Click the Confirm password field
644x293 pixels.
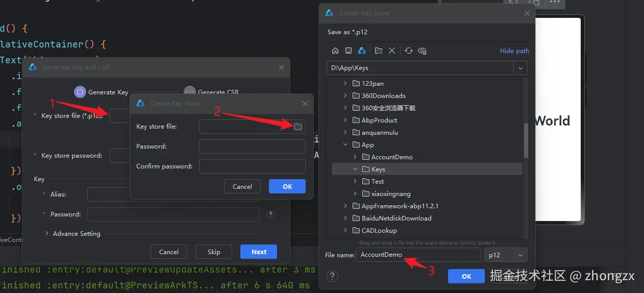[x=252, y=166]
